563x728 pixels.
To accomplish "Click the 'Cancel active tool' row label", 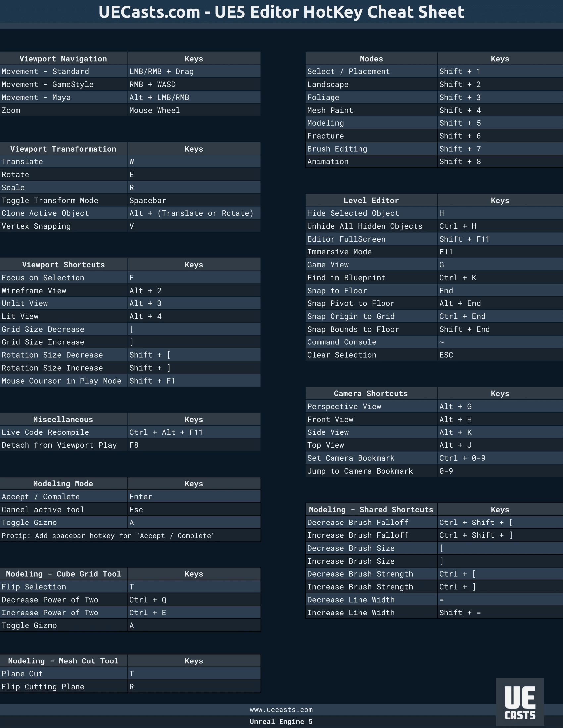I will point(63,510).
